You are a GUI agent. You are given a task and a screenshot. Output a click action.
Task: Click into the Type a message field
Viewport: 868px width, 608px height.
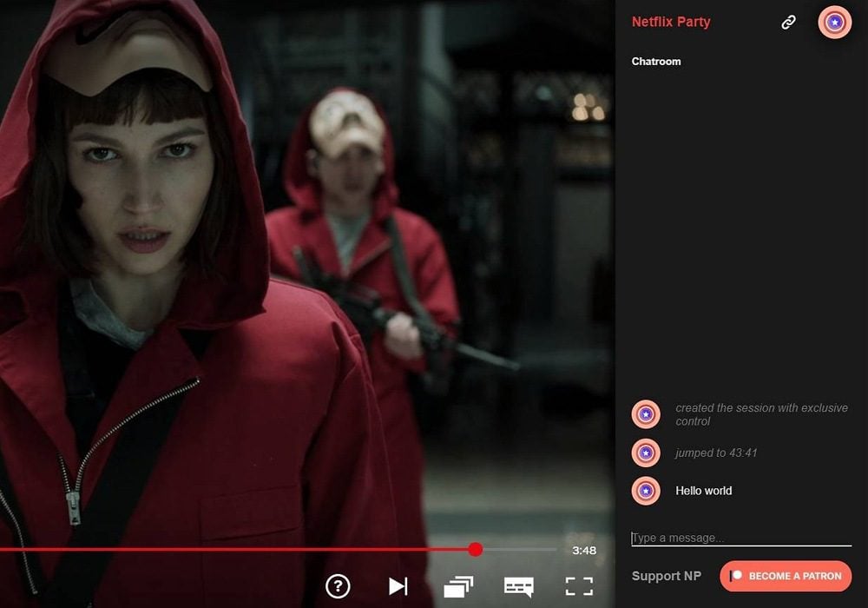click(x=741, y=538)
